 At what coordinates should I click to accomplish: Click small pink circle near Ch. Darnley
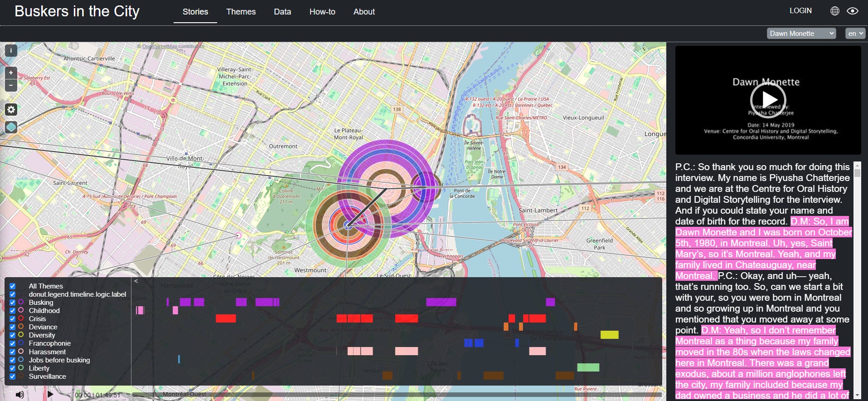(x=238, y=235)
